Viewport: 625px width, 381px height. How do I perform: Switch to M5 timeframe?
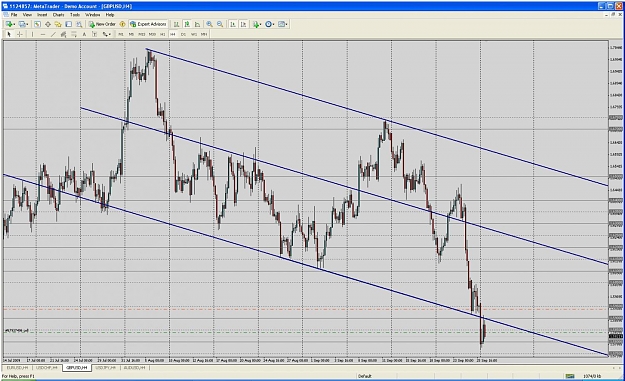coord(131,34)
